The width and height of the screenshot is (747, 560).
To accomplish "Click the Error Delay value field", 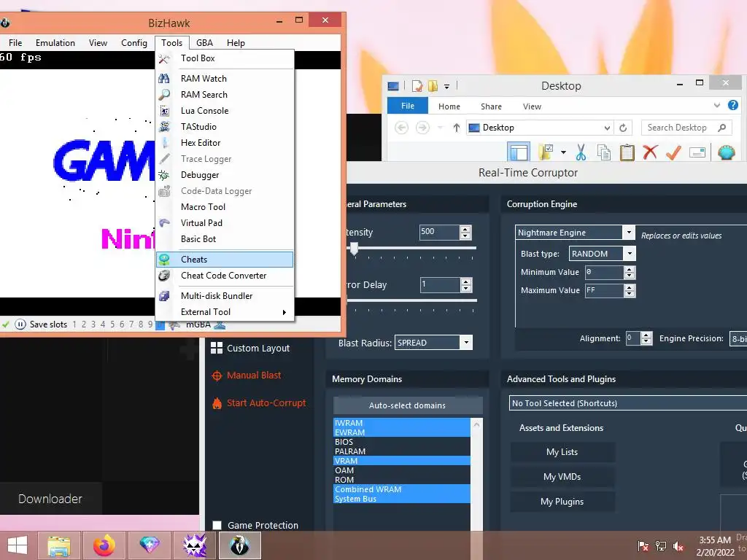I will coord(440,285).
